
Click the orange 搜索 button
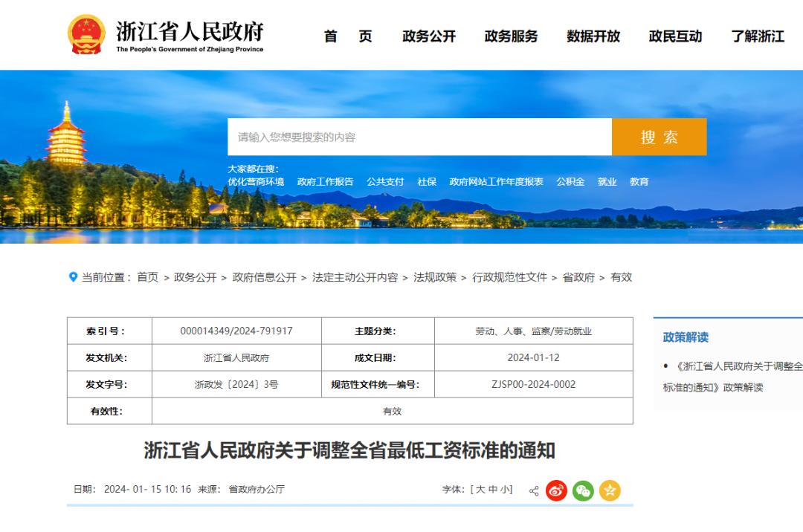659,137
